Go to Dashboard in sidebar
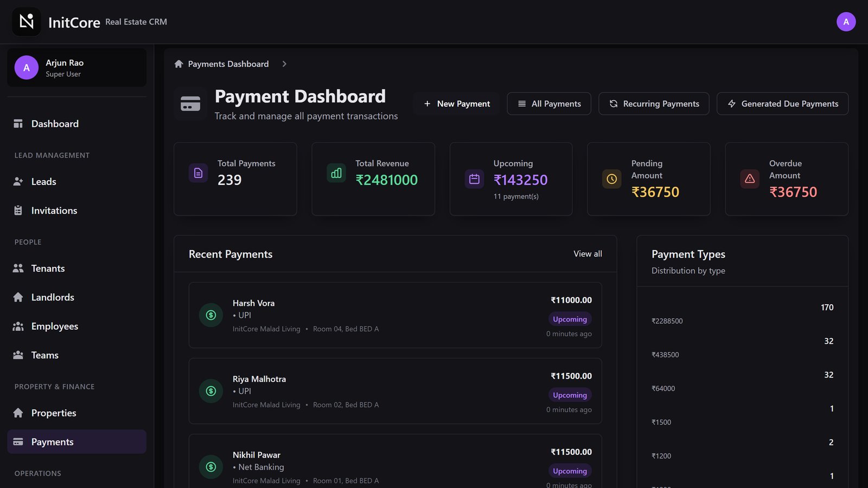Screen dimensions: 868x488 (77, 124)
